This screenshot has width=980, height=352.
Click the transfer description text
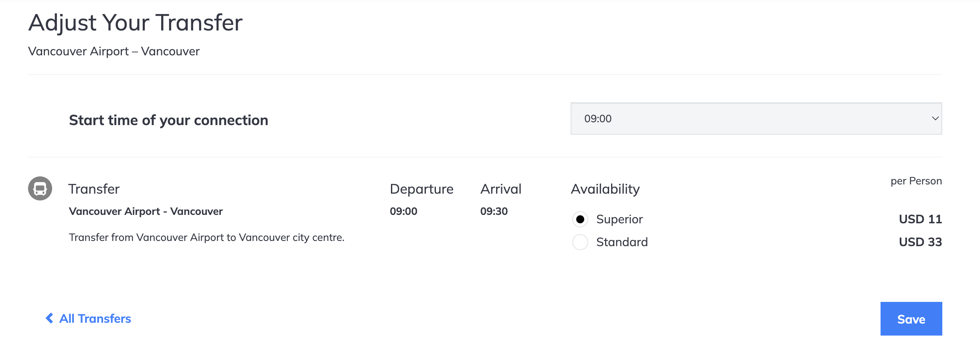(x=207, y=237)
